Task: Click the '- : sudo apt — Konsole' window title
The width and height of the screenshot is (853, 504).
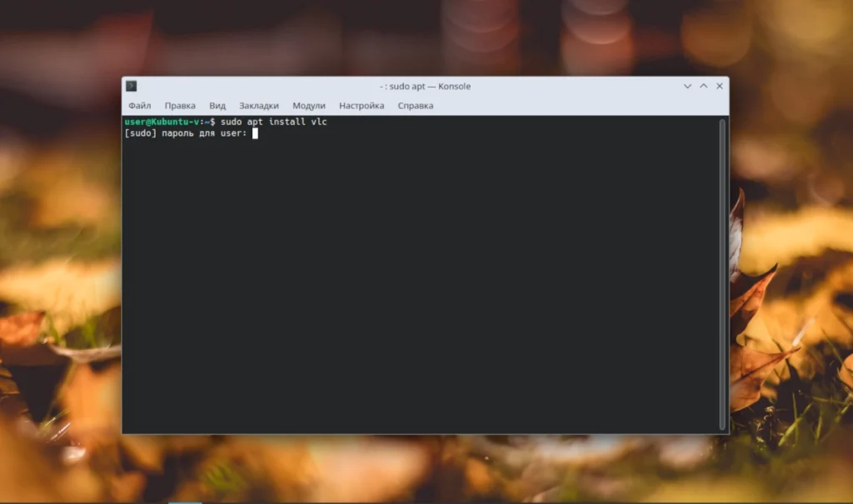Action: 426,86
